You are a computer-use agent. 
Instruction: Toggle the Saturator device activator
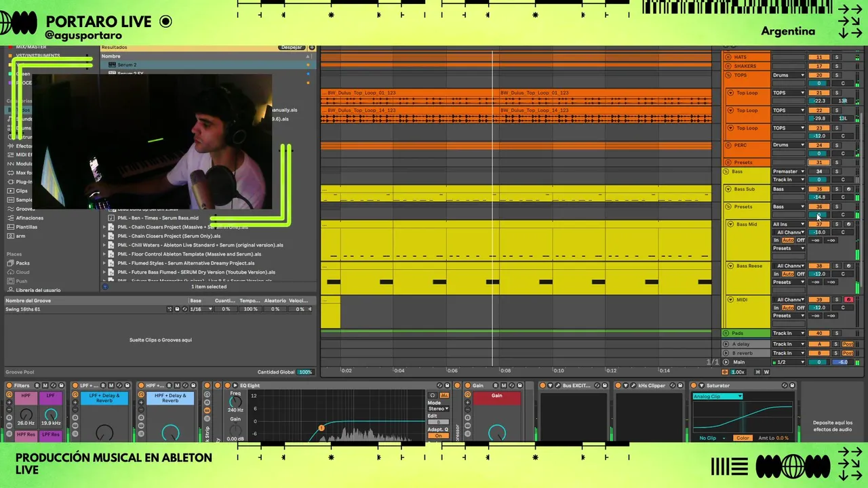693,386
